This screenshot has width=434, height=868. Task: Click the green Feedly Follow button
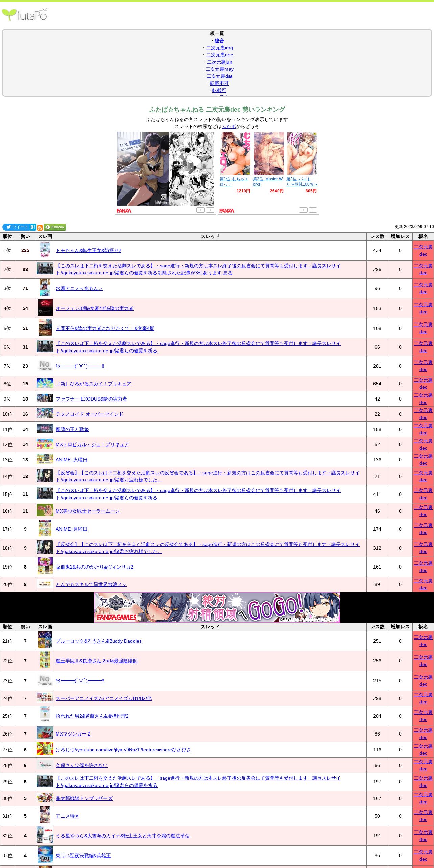point(55,227)
